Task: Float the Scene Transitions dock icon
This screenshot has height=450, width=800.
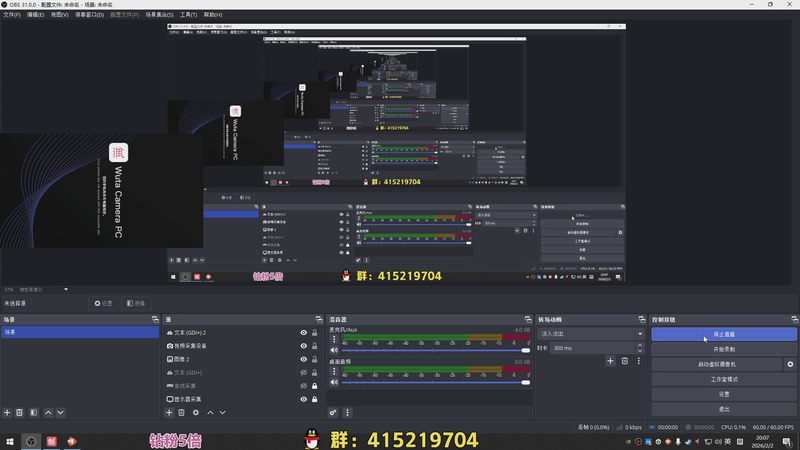Action: pyautogui.click(x=642, y=319)
